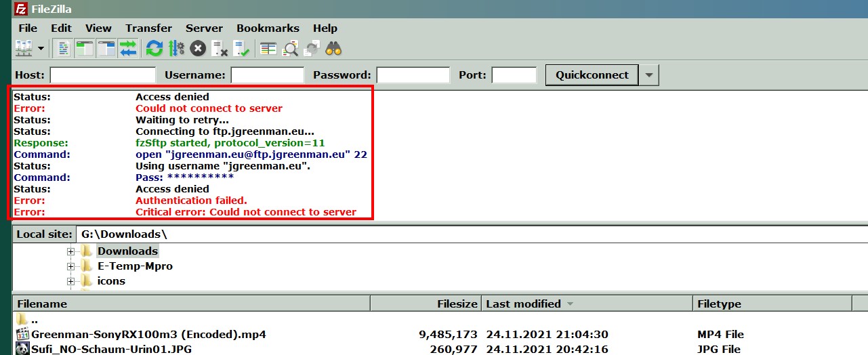This screenshot has height=355, width=868.
Task: Click the Quickconnect button
Action: (592, 75)
